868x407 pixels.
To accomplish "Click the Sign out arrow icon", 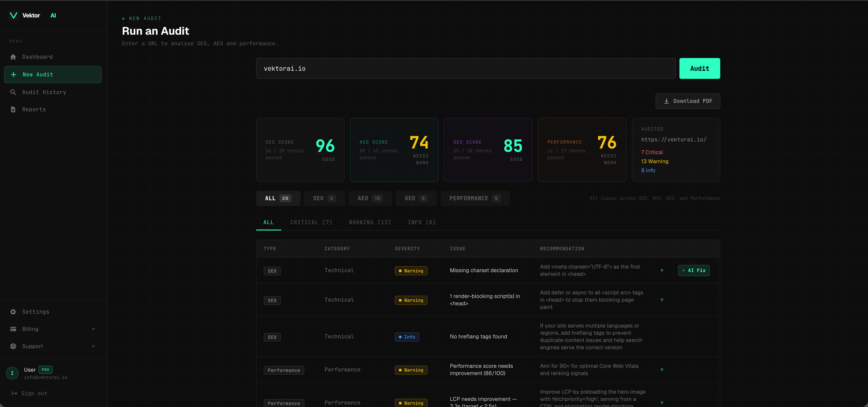I will (14, 393).
